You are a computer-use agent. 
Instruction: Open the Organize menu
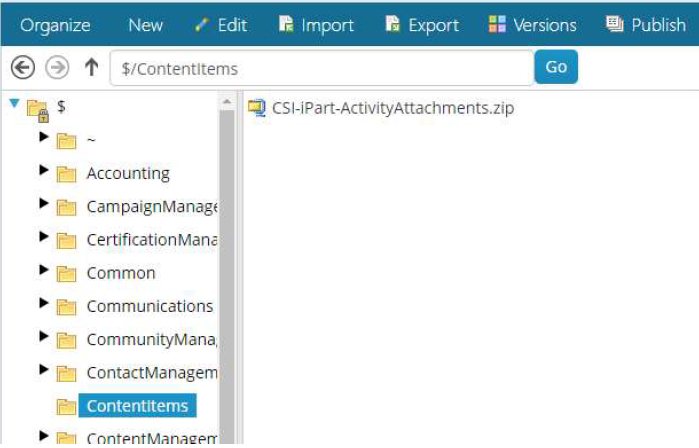click(x=55, y=25)
